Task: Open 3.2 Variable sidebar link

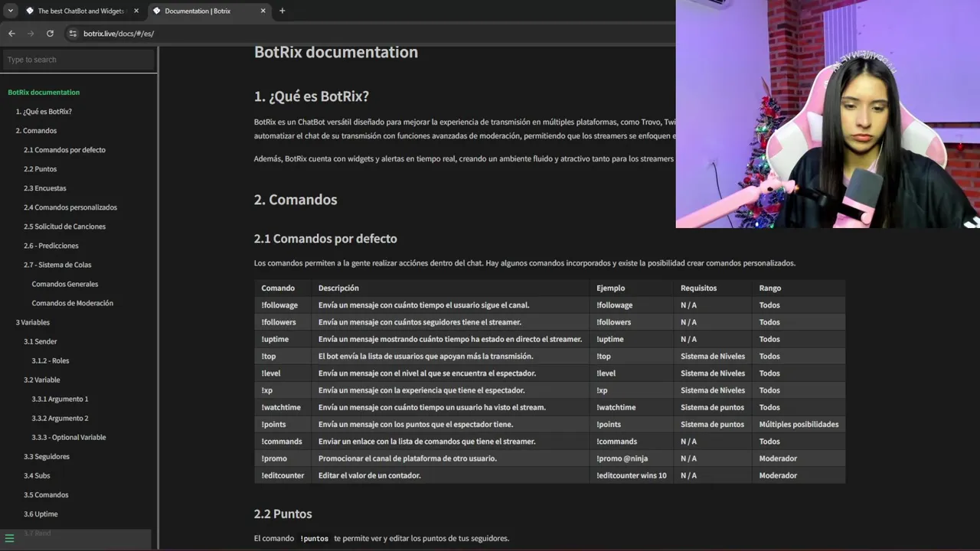Action: tap(41, 380)
